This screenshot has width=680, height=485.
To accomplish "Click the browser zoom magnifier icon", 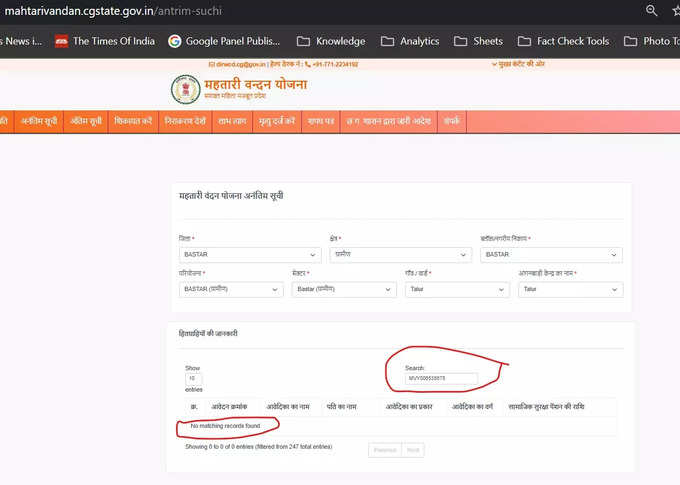I will (651, 11).
